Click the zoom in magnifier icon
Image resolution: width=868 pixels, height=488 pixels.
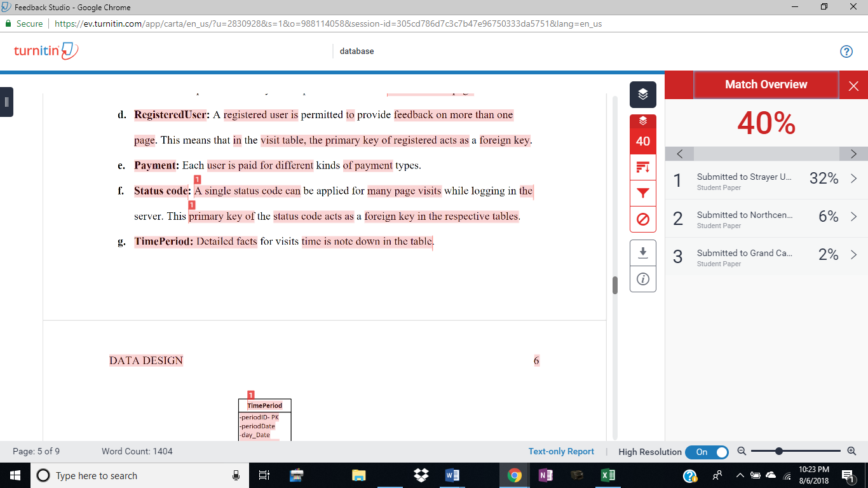pyautogui.click(x=852, y=451)
